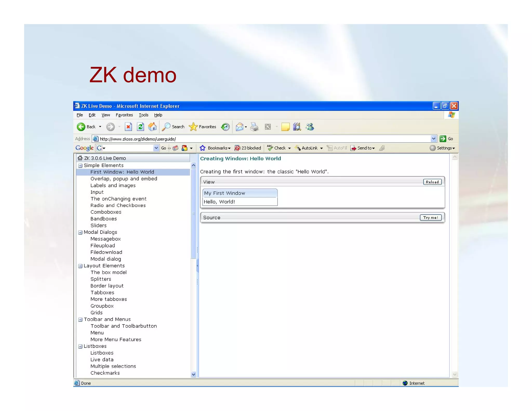Viewport: 532px width, 411px height.
Task: Open the Search magnifier icon
Action: click(x=167, y=127)
